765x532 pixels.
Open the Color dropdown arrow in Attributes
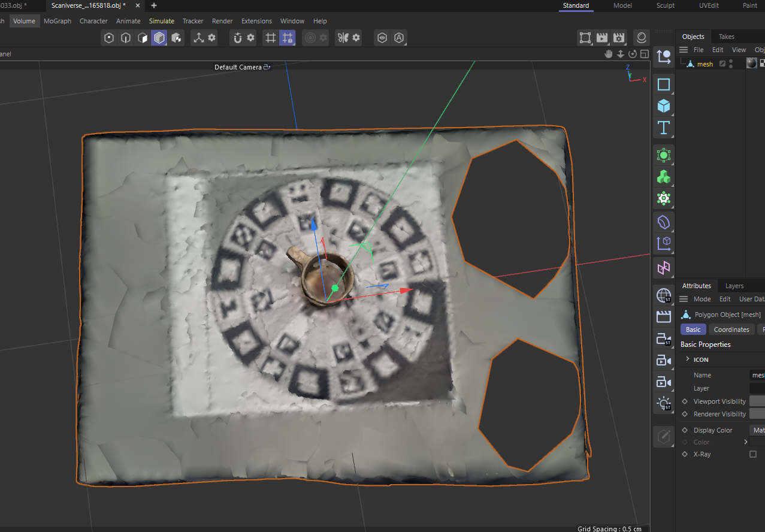(746, 443)
